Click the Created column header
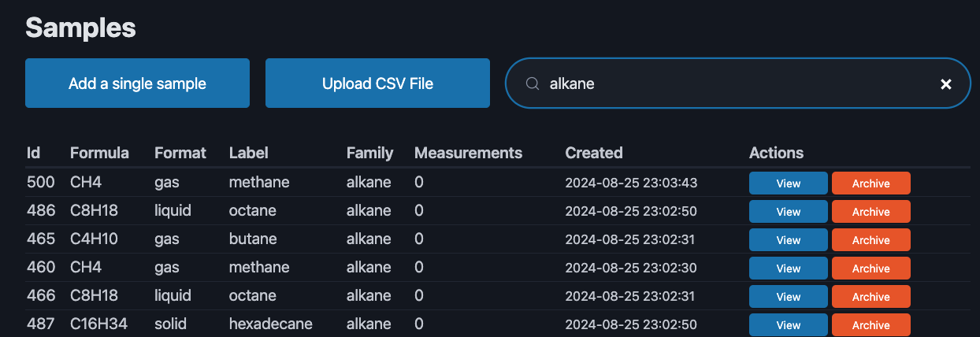The width and height of the screenshot is (980, 337). pos(594,153)
